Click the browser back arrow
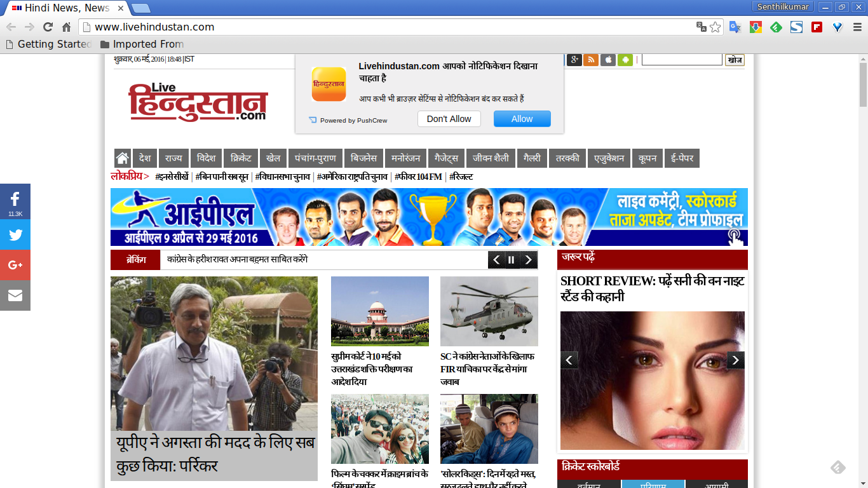Image resolution: width=868 pixels, height=488 pixels. point(11,27)
